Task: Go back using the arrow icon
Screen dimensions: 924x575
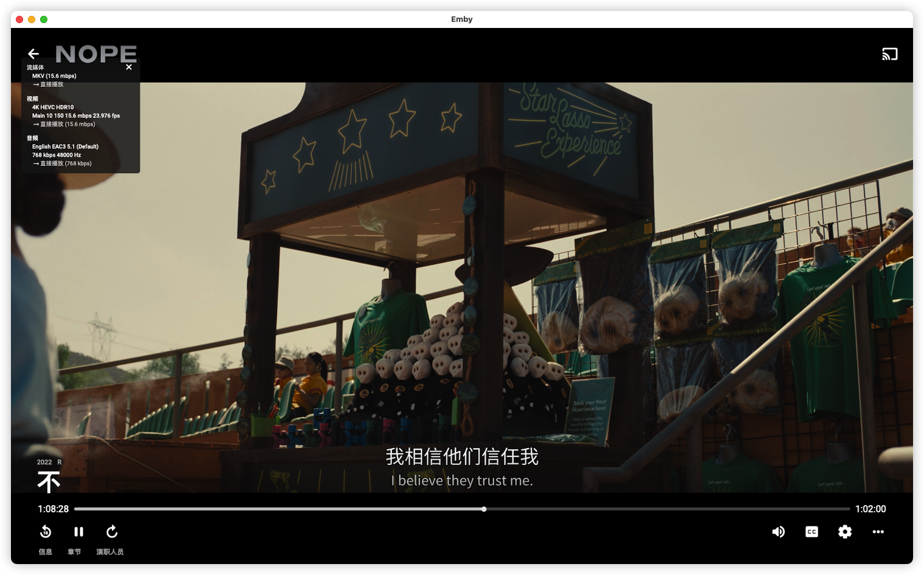Action: point(33,54)
